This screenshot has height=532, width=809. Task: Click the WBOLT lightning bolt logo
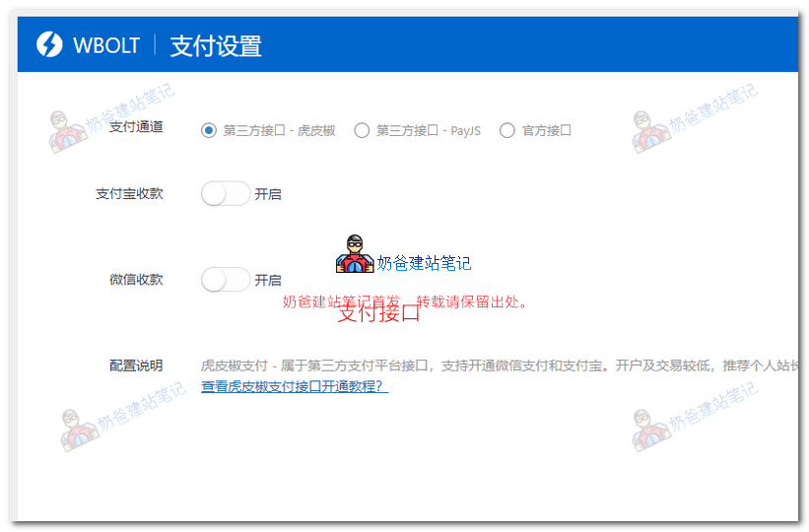(x=49, y=44)
